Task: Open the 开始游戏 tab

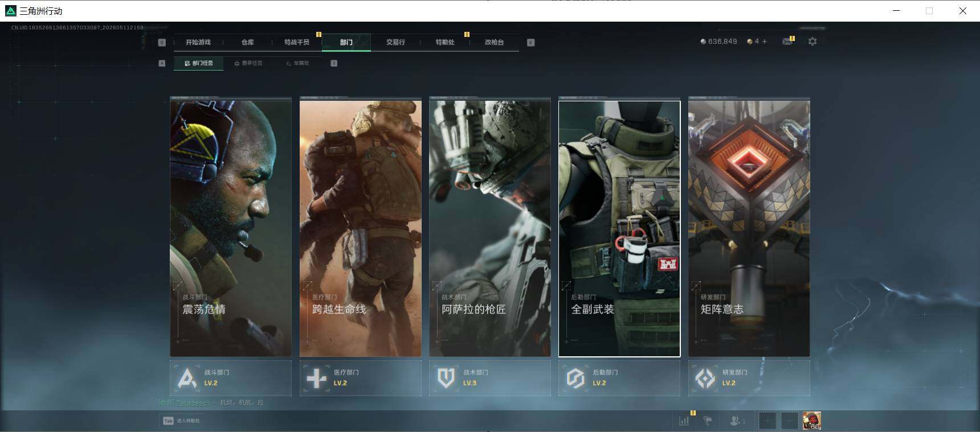Action: click(x=198, y=42)
